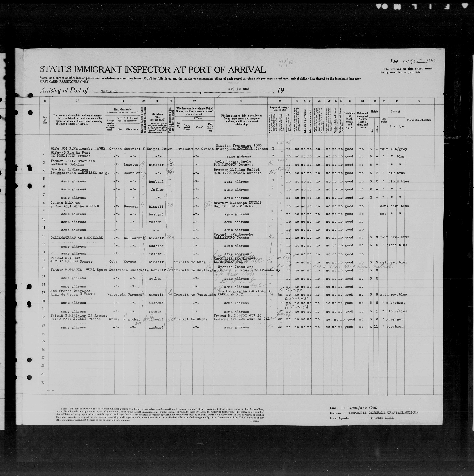Click the heading 'STATES IMMIGRANT INSPECTOR AT PORT OF ARRIVAL'
The image size is (474, 476).
click(x=153, y=70)
